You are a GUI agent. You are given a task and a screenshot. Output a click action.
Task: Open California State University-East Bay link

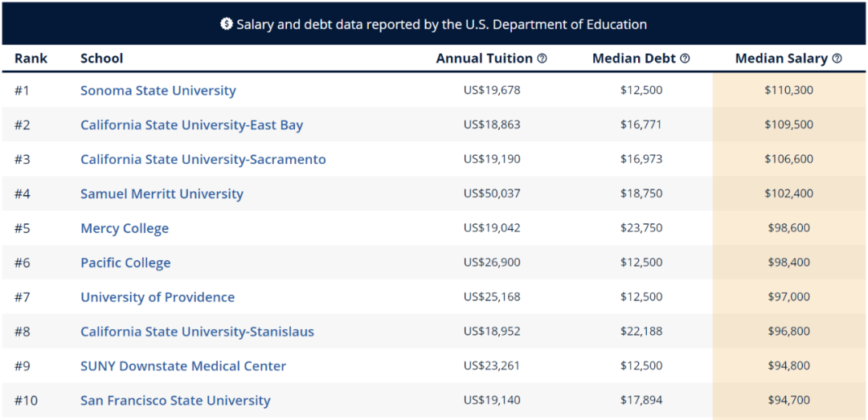pyautogui.click(x=191, y=125)
